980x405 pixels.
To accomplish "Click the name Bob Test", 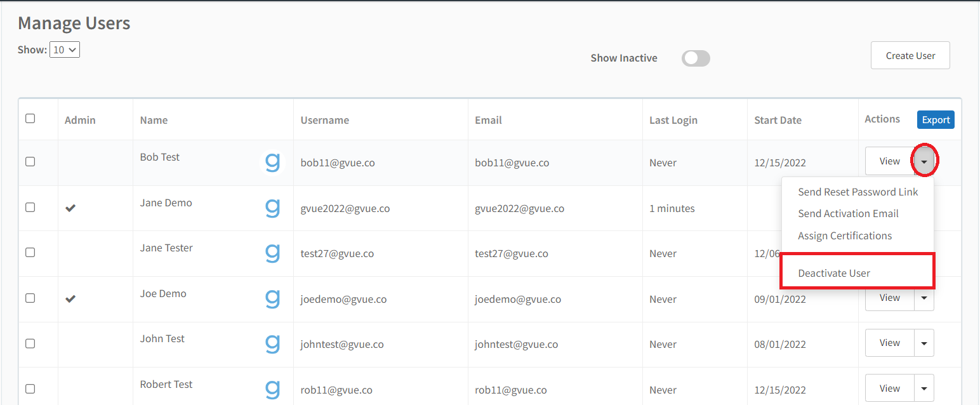I will coord(159,157).
